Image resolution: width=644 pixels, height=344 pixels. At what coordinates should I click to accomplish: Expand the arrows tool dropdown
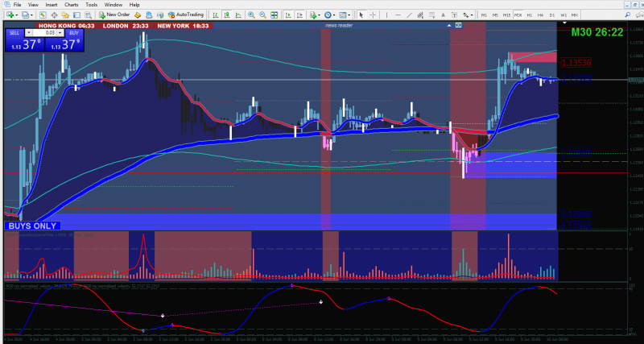click(472, 15)
